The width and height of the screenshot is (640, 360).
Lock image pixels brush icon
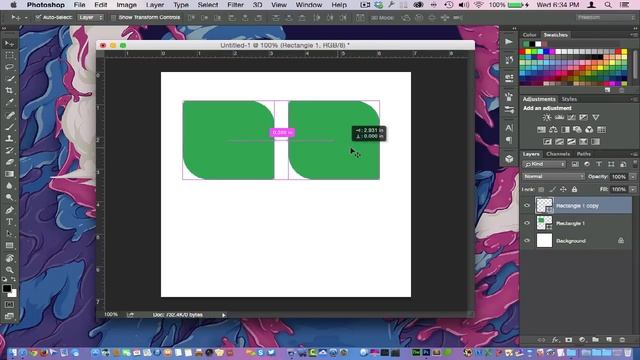(552, 189)
